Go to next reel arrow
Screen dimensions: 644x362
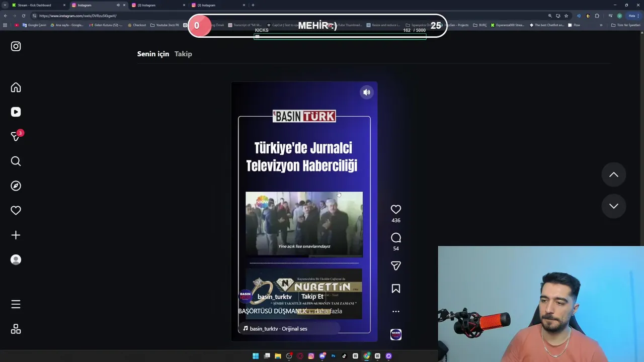(x=614, y=206)
